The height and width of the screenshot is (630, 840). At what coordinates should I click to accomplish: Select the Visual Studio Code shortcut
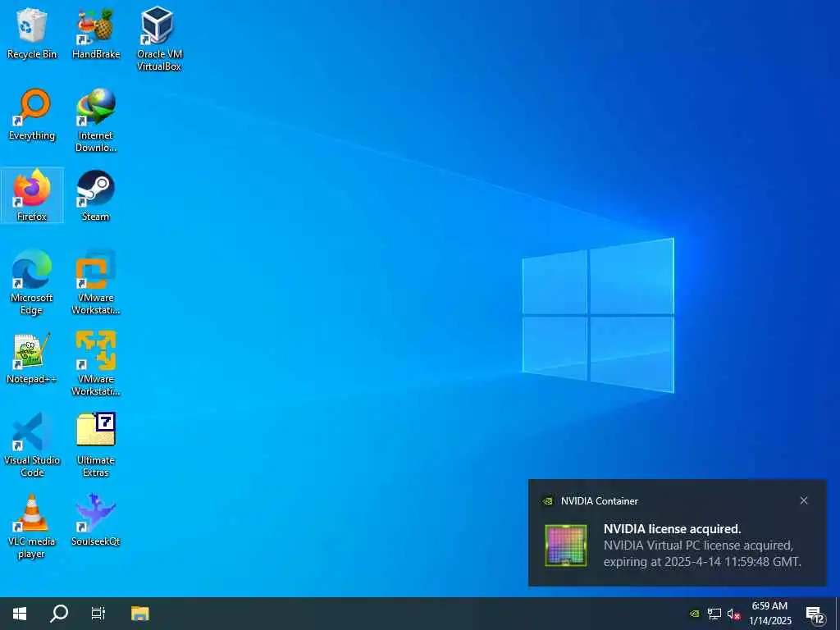pos(32,445)
